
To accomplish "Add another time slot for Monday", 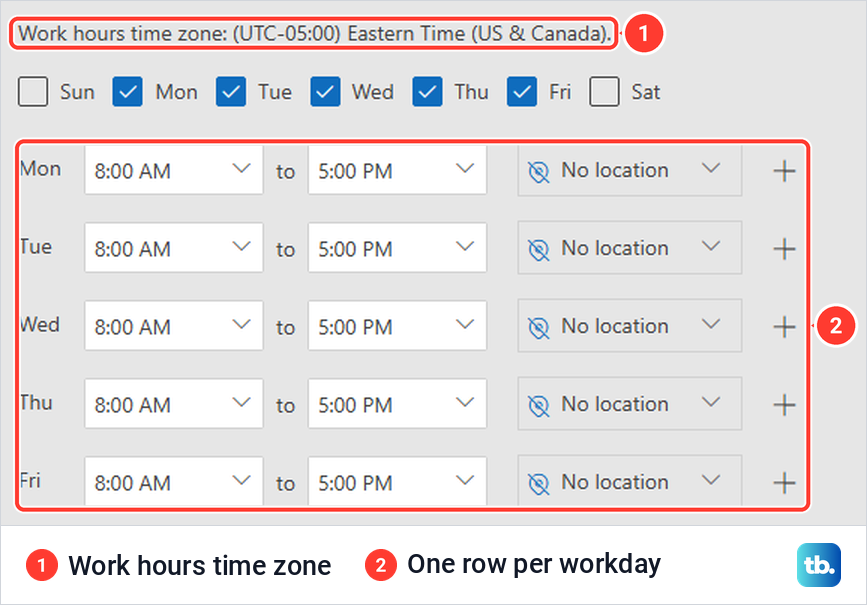I will coord(784,171).
